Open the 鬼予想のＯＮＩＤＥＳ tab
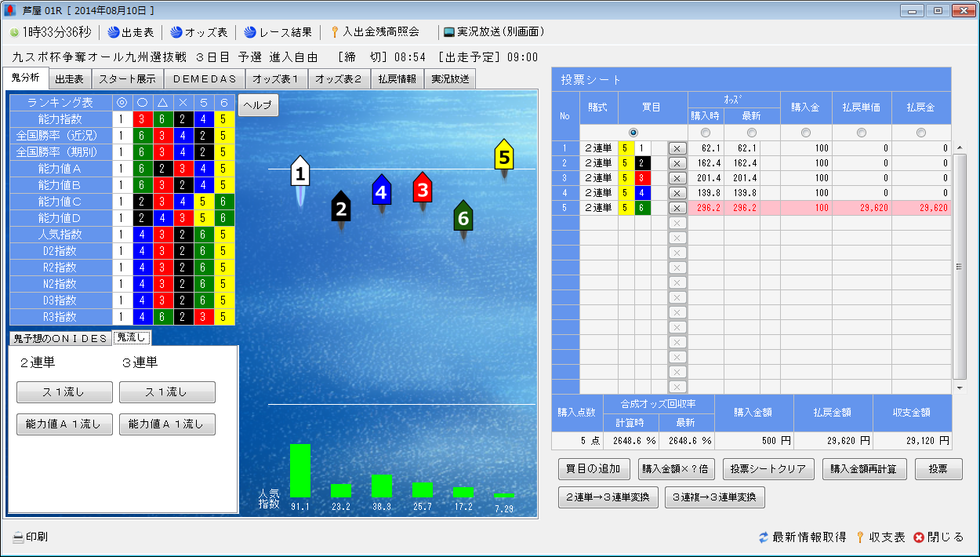Screen dimensions: 980x557 click(60, 338)
